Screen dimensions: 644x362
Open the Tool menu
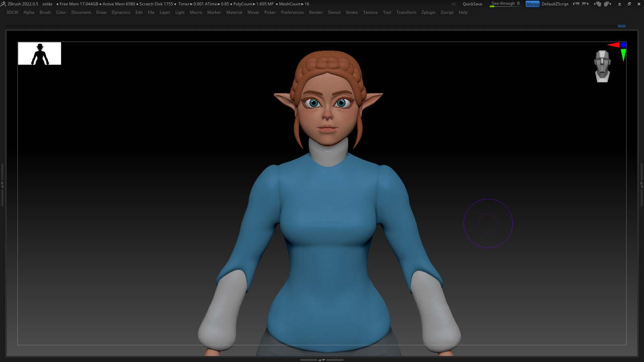tap(387, 12)
